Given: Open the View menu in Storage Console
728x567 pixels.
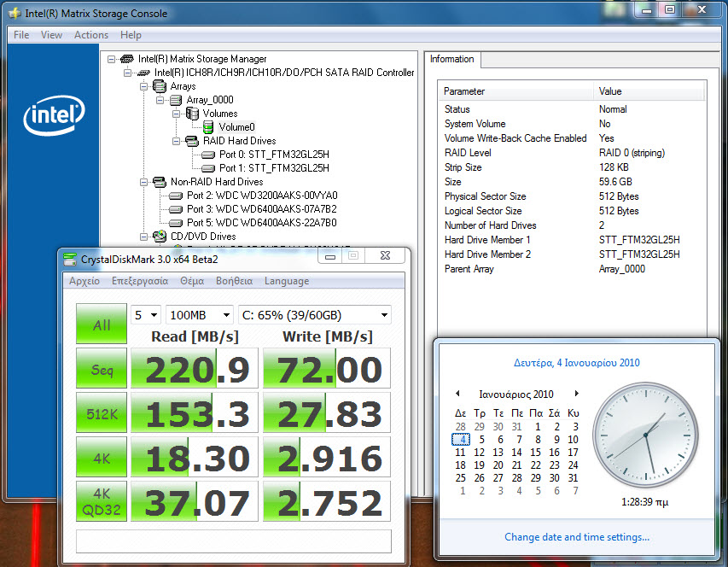Looking at the screenshot, I should [51, 35].
